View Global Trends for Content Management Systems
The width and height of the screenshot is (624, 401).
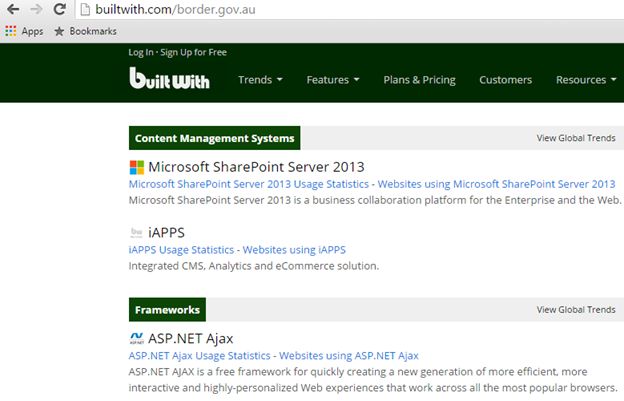[576, 138]
